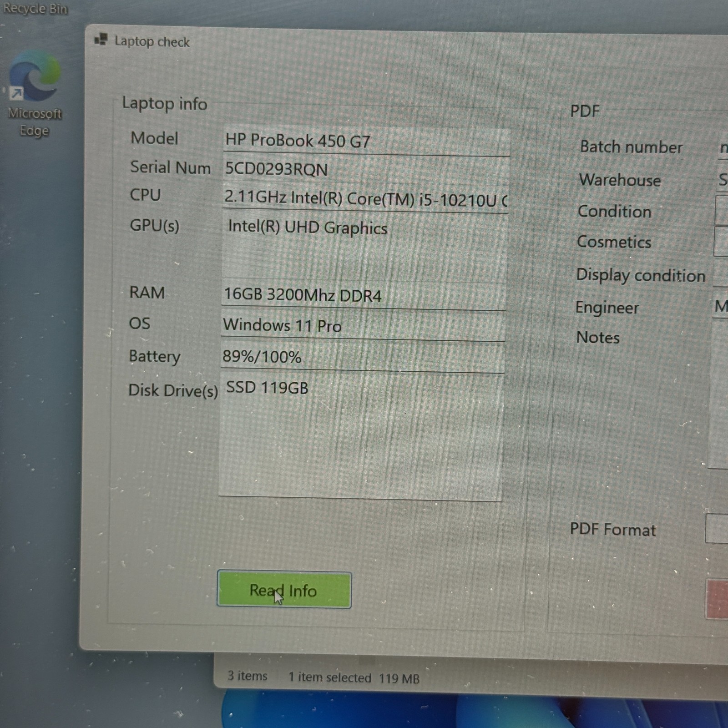Viewport: 728px width, 728px height.
Task: Select the SSD 119GB disk drive entry
Action: 267,388
